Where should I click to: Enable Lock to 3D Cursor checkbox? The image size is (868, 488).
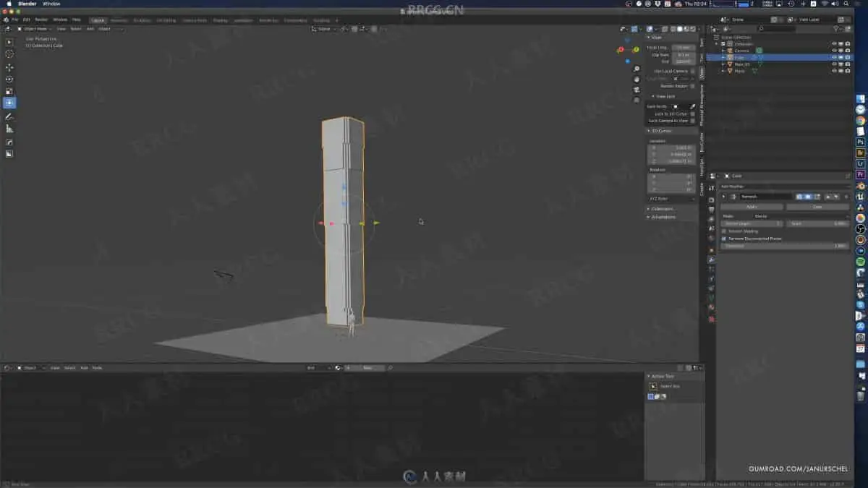[x=692, y=114]
